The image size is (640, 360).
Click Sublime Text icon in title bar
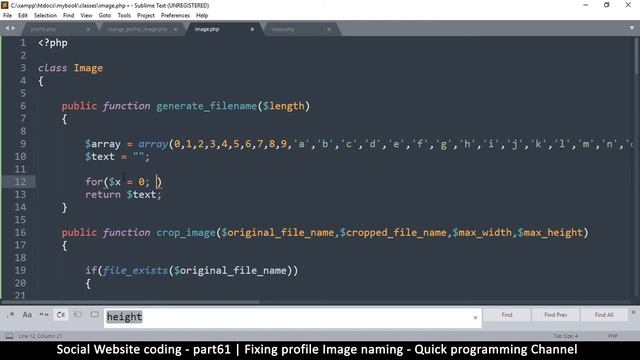tap(5, 5)
